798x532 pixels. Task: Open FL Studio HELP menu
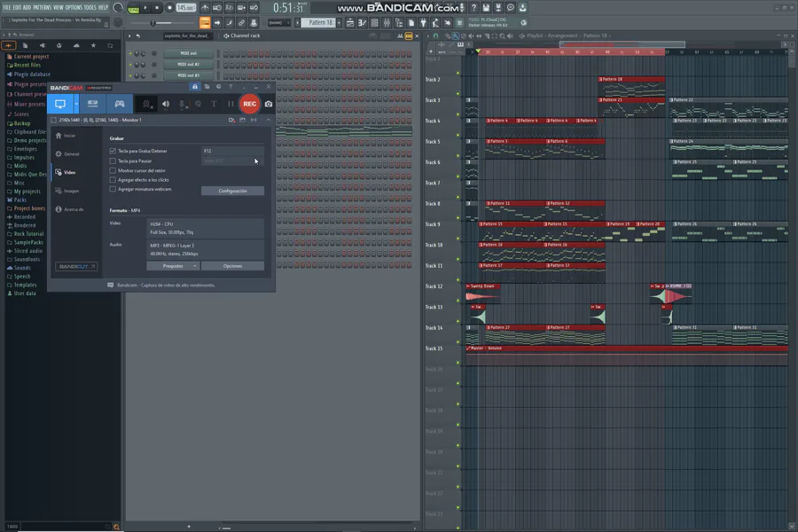point(103,8)
